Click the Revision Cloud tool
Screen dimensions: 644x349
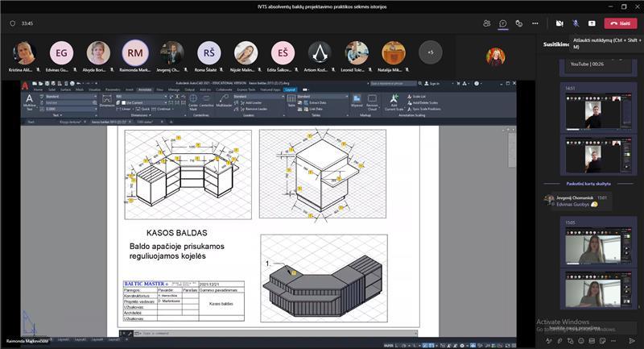(372, 102)
